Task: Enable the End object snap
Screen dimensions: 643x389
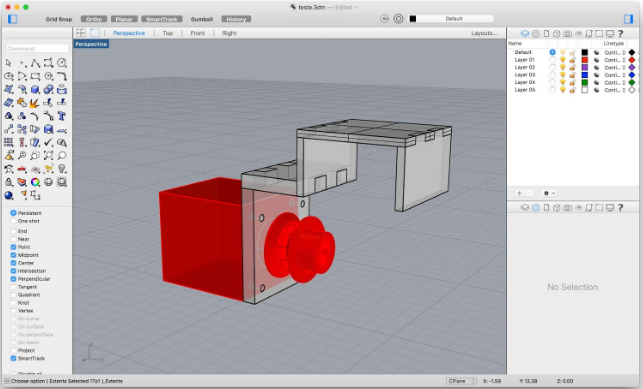Action: pyautogui.click(x=13, y=231)
